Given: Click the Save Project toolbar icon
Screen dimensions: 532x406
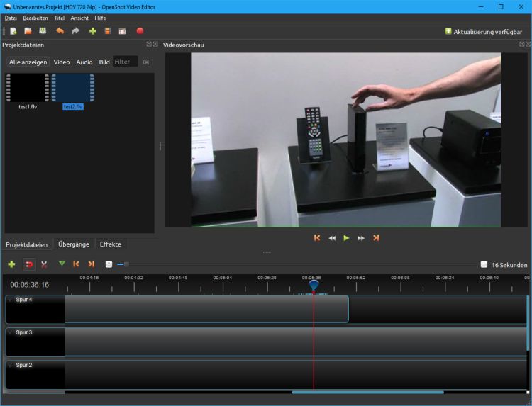Looking at the screenshot, I should pos(43,31).
